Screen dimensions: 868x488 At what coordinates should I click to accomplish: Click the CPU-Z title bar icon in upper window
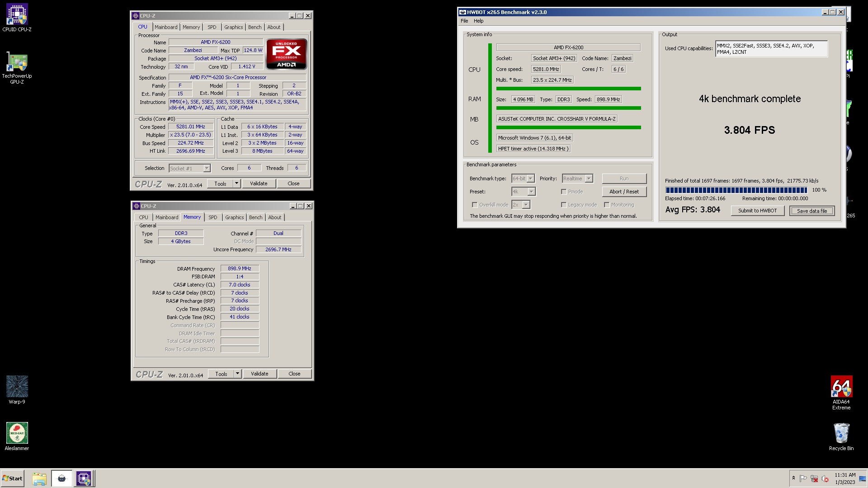tap(136, 16)
